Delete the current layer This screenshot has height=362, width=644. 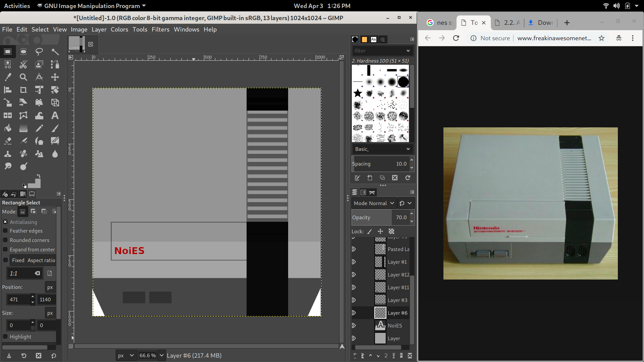410,356
